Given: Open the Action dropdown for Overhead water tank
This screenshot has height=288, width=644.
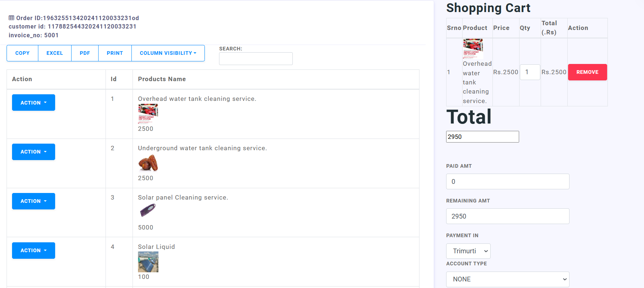Looking at the screenshot, I should click(x=34, y=103).
